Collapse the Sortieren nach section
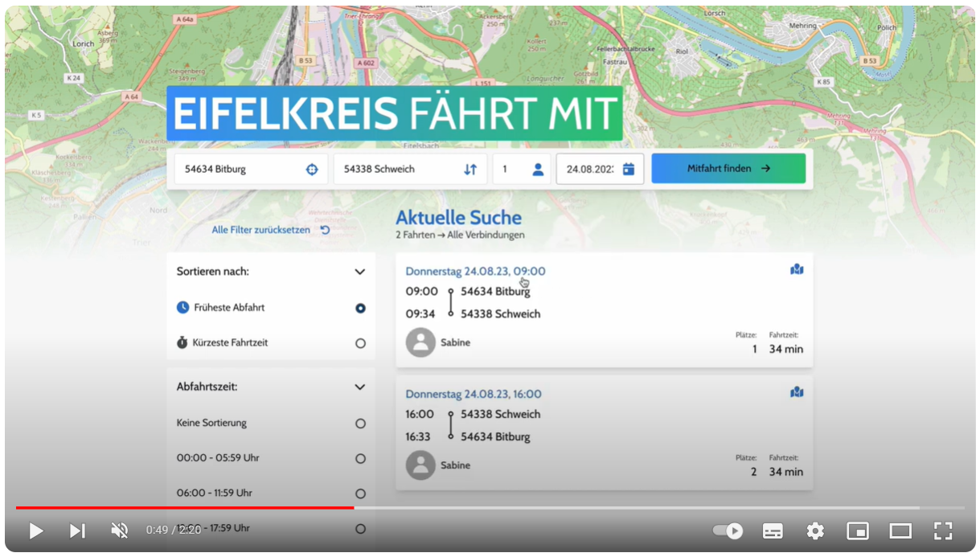 360,272
